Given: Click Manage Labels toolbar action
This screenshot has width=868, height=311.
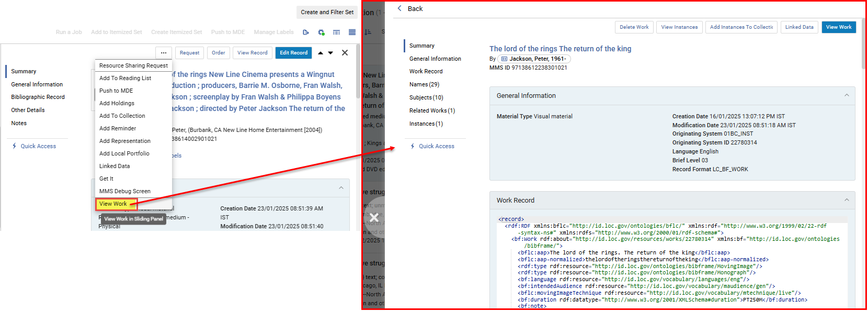Looking at the screenshot, I should click(274, 32).
